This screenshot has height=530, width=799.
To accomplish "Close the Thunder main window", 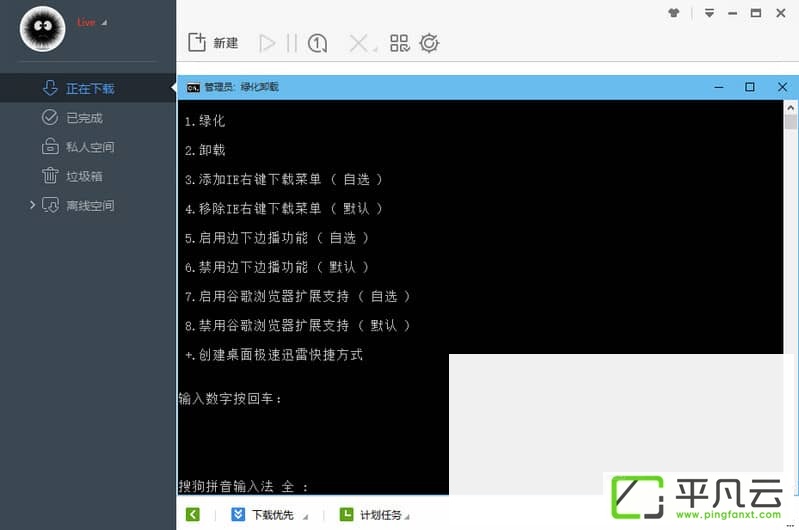I will coord(781,13).
